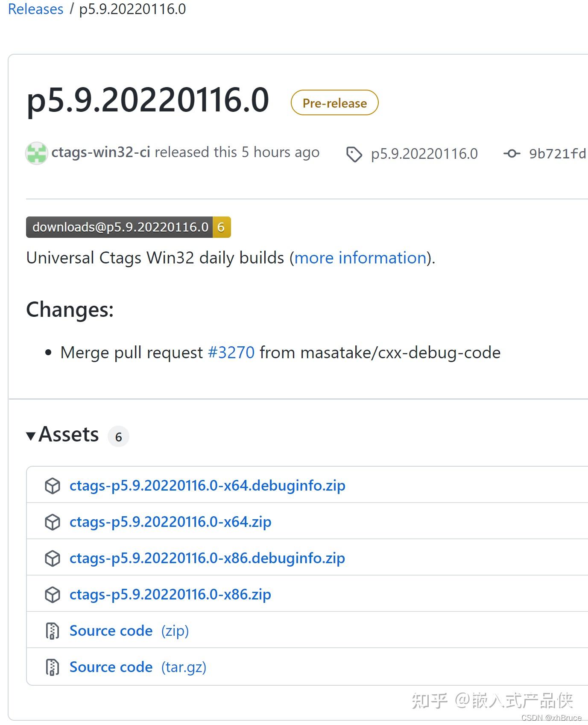Click package icon for x86.debuginfo.zip asset

coord(53,558)
